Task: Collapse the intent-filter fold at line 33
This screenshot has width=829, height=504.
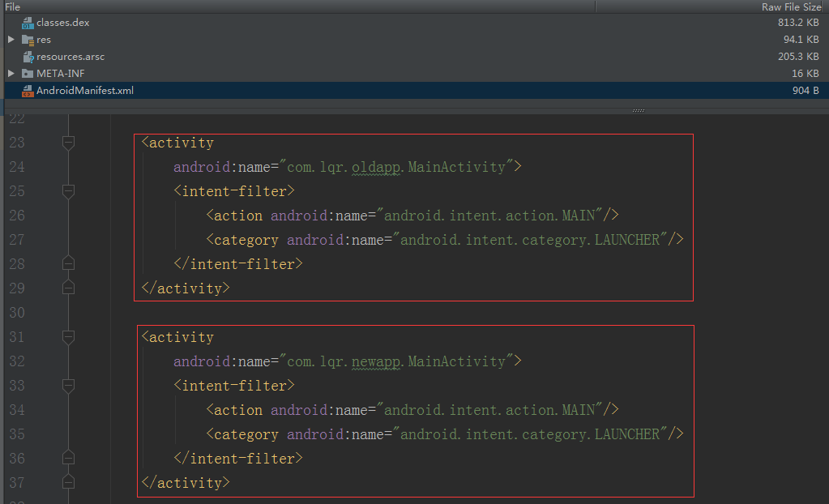Action: (x=68, y=386)
